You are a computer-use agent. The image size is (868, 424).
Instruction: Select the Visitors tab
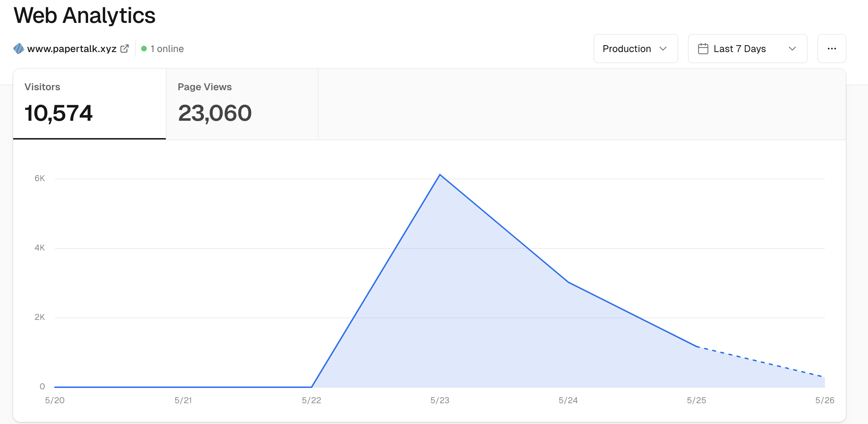pyautogui.click(x=89, y=103)
